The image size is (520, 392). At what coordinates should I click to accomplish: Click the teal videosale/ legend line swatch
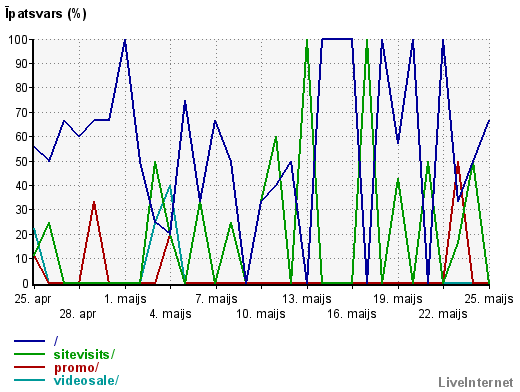29,380
